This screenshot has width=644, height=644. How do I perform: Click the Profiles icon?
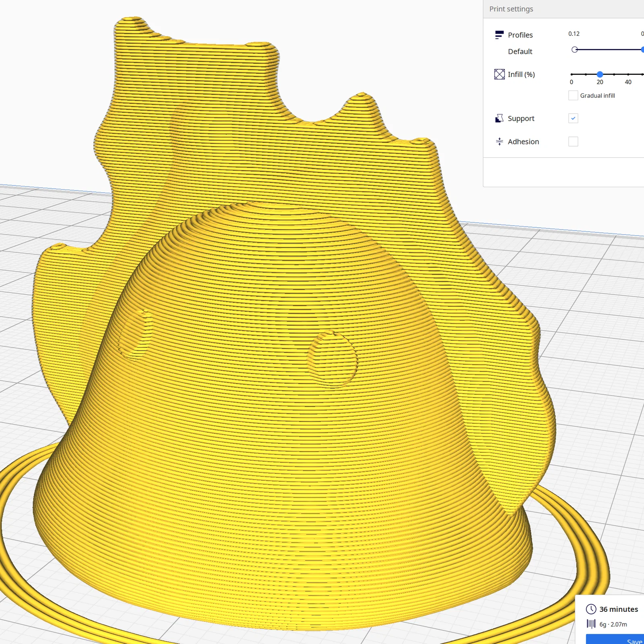[499, 35]
